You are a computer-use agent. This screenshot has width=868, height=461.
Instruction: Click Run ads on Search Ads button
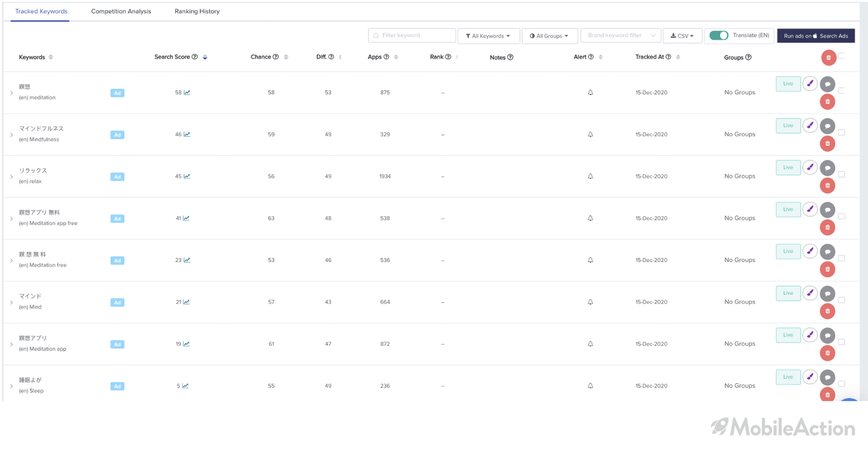click(816, 36)
